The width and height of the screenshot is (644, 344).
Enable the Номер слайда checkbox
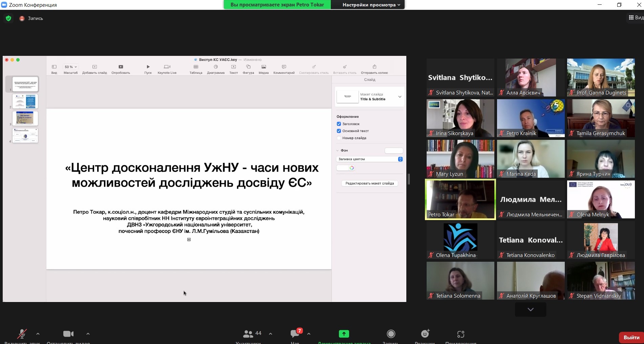tap(339, 138)
